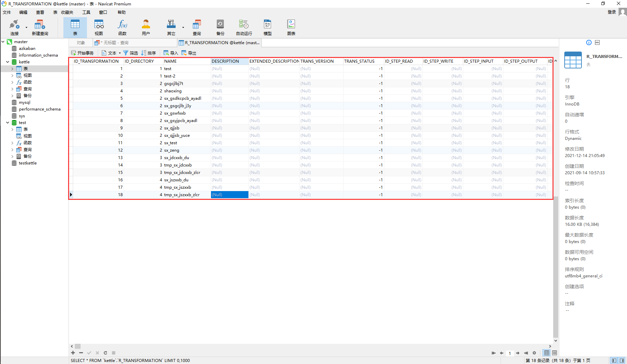This screenshot has width=627, height=364.
Task: Collapse the master connection node
Action: 3,41
